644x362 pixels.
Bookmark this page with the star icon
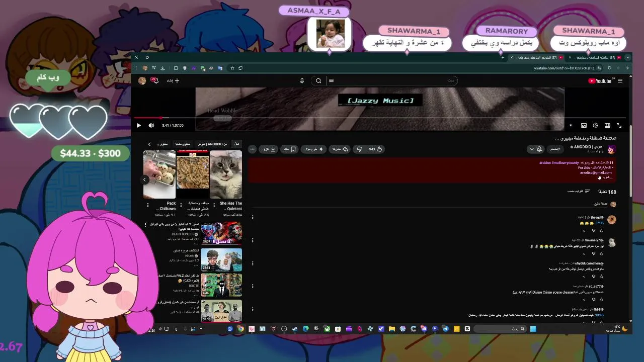[x=232, y=68]
